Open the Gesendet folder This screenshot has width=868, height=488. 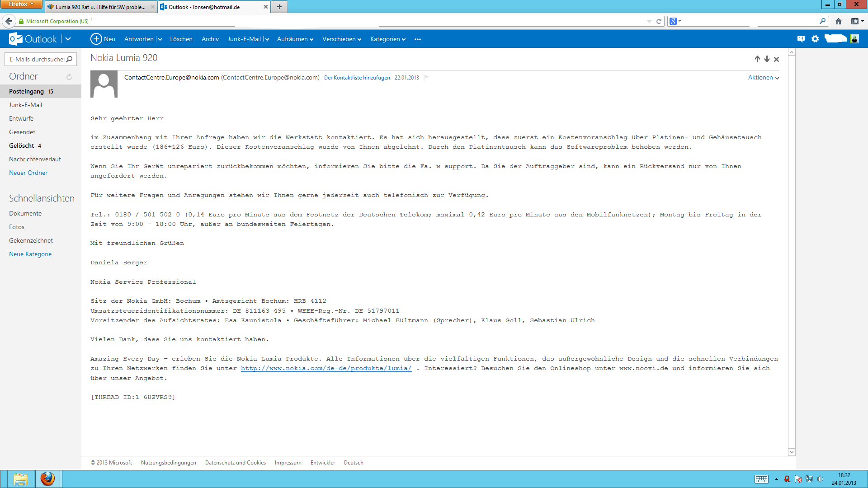click(22, 132)
